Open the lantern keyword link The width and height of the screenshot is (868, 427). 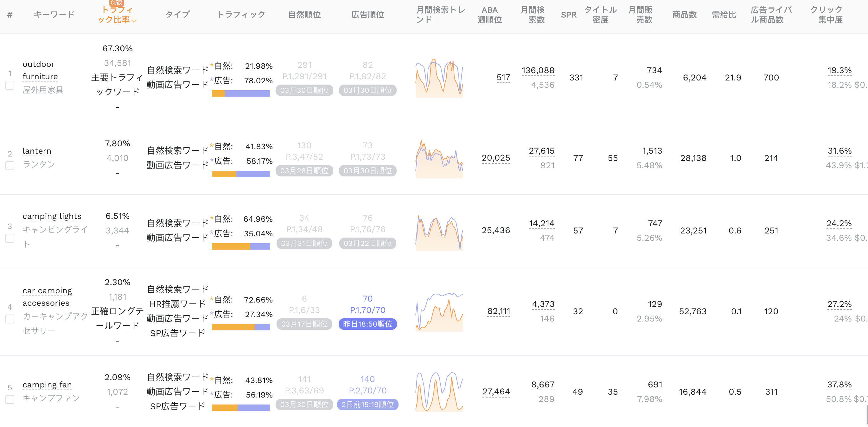pyautogui.click(x=37, y=151)
